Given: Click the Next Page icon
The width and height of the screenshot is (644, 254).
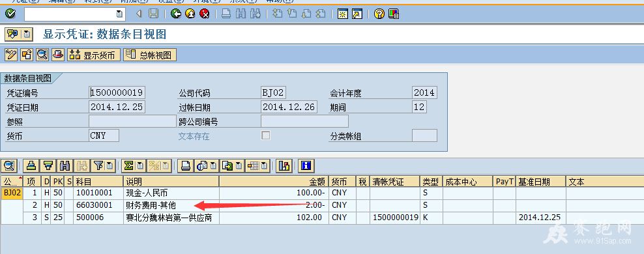Looking at the screenshot, I should (306, 14).
